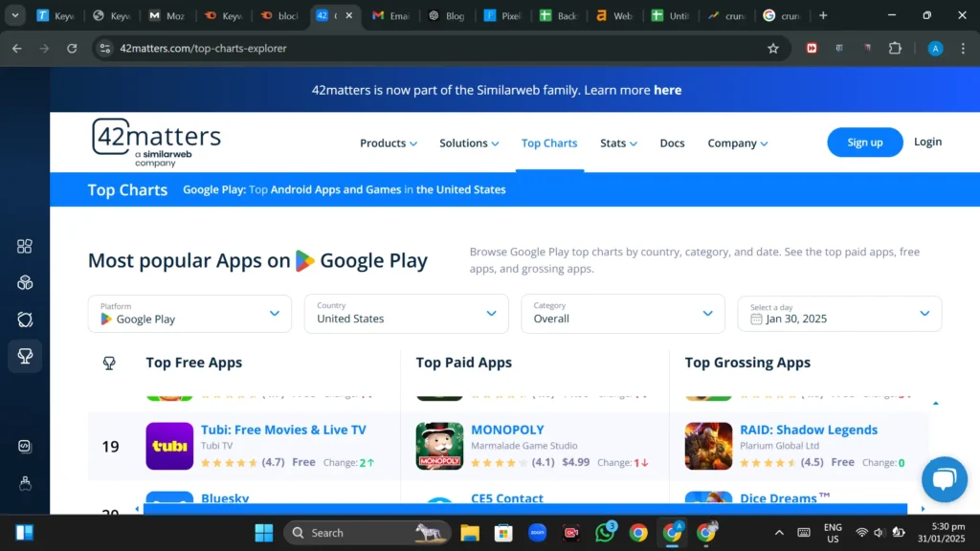Open File Explorer from taskbar
Screen dimensions: 980x551
[x=470, y=533]
